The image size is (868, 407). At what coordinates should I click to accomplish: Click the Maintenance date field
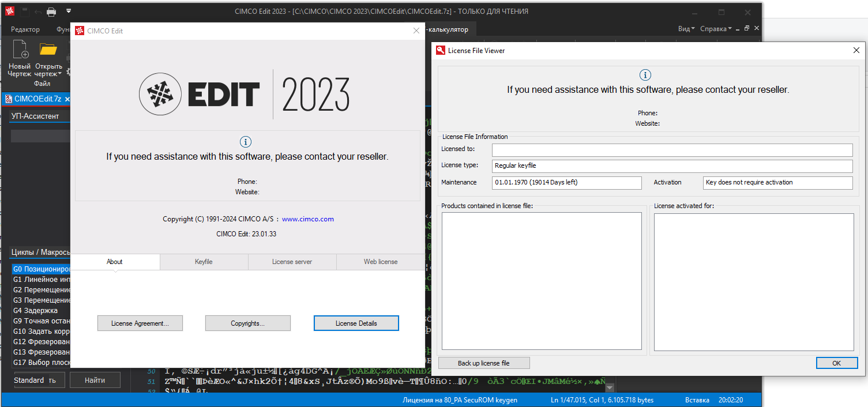point(567,183)
